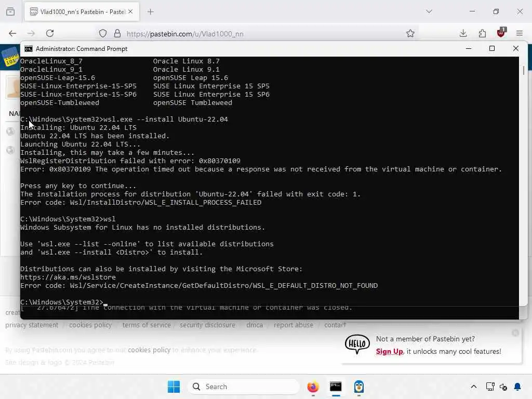The height and width of the screenshot is (399, 532).
Task: Click Command Prompt title bar text
Action: 82,49
